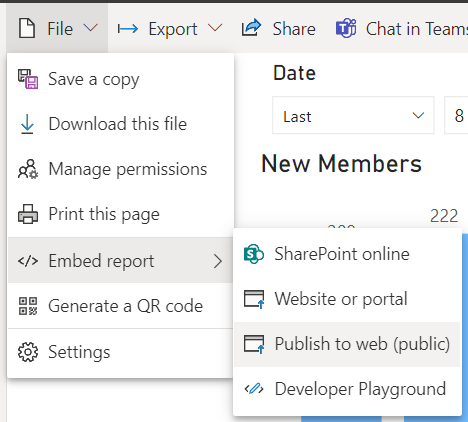
Task: Click the printer icon
Action: [x=28, y=214]
